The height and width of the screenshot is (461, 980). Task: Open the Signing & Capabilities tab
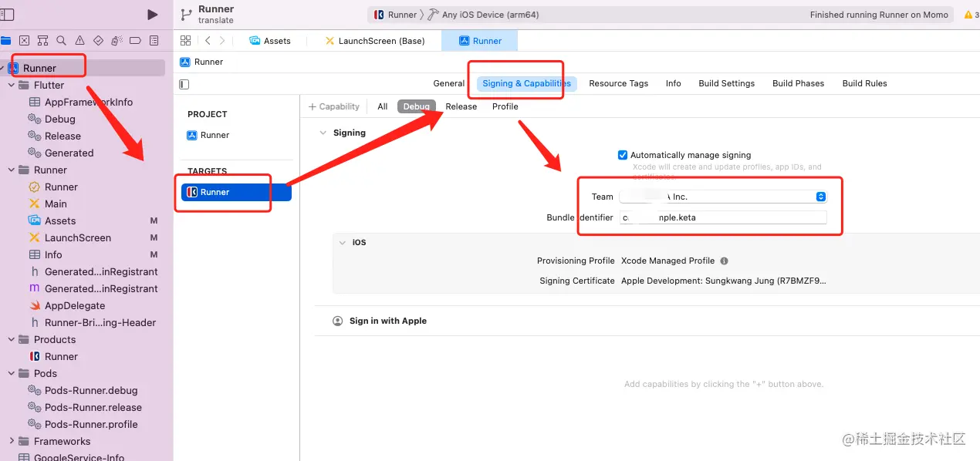[x=527, y=83]
